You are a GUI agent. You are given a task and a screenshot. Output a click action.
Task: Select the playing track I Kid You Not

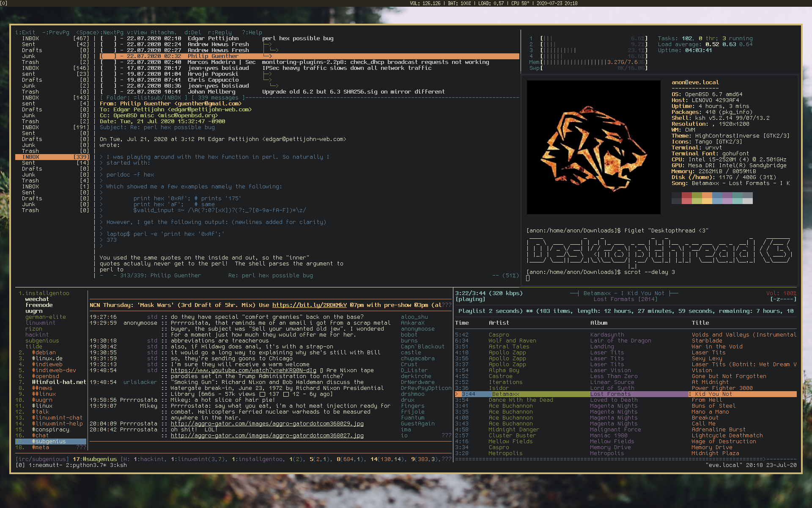626,394
